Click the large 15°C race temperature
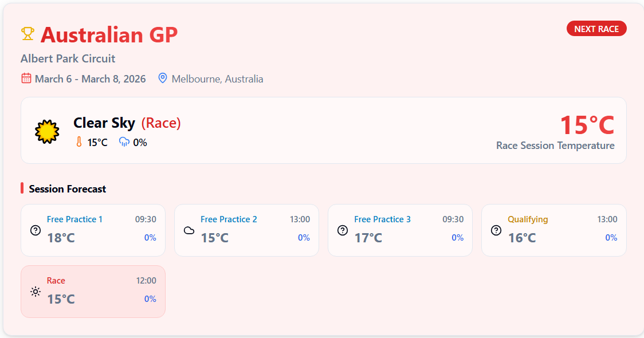This screenshot has height=338, width=644. click(587, 125)
